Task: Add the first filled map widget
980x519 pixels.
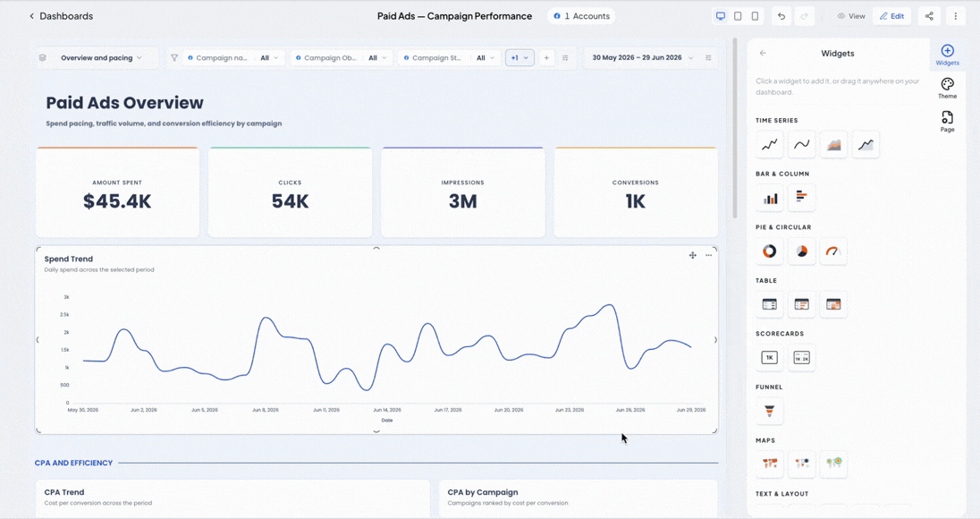Action: pyautogui.click(x=769, y=464)
